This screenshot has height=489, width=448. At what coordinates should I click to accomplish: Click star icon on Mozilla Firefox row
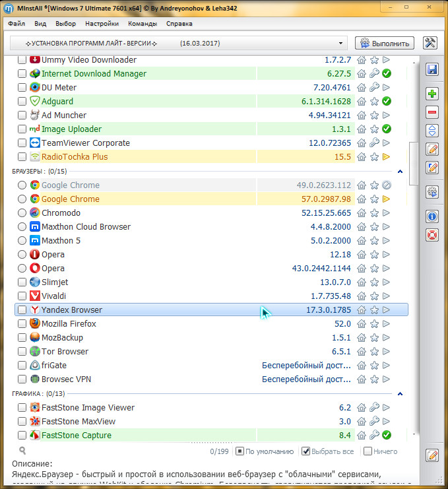374,324
